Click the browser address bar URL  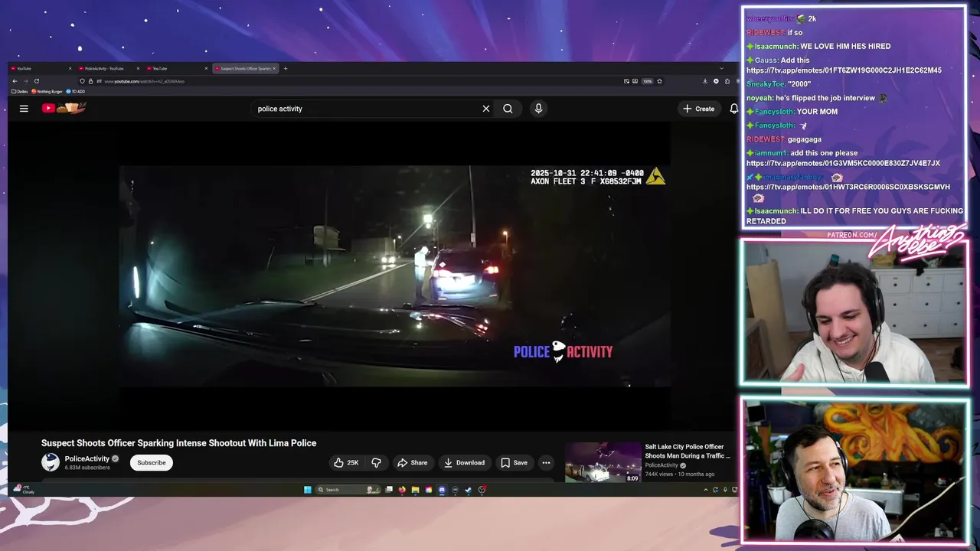(144, 81)
